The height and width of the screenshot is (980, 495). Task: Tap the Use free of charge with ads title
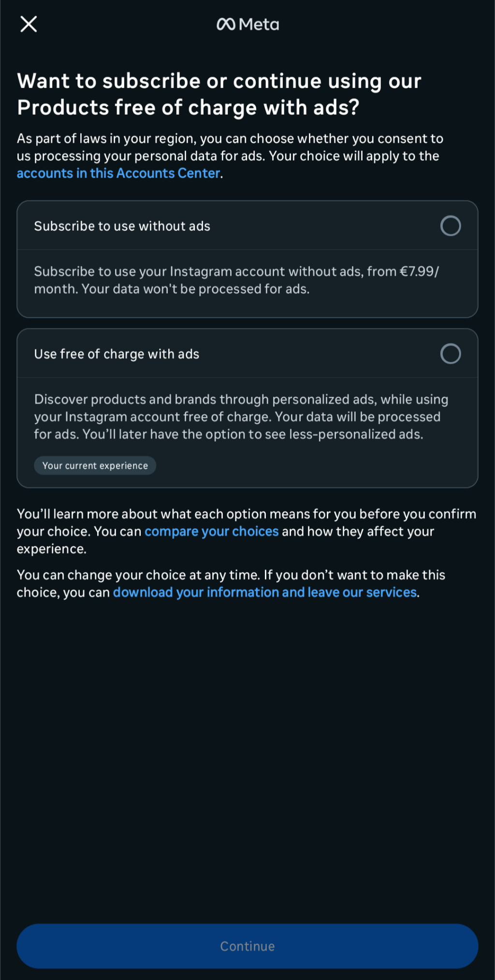tap(116, 354)
